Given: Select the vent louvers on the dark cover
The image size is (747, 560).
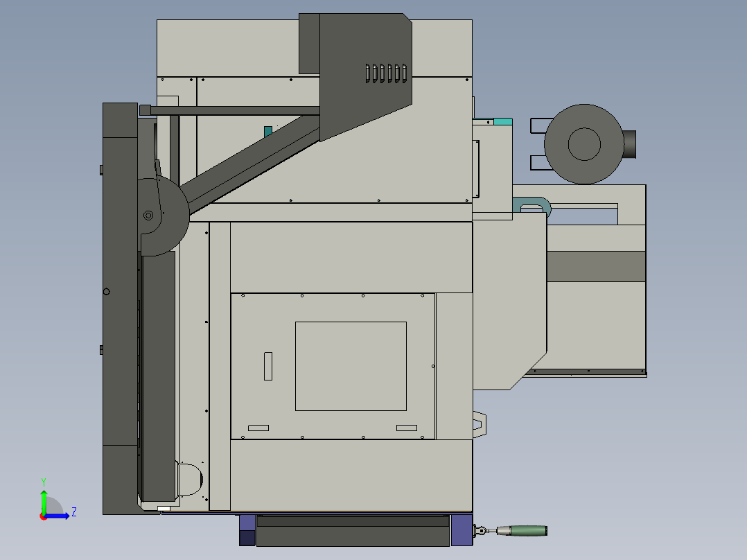Looking at the screenshot, I should 387,73.
